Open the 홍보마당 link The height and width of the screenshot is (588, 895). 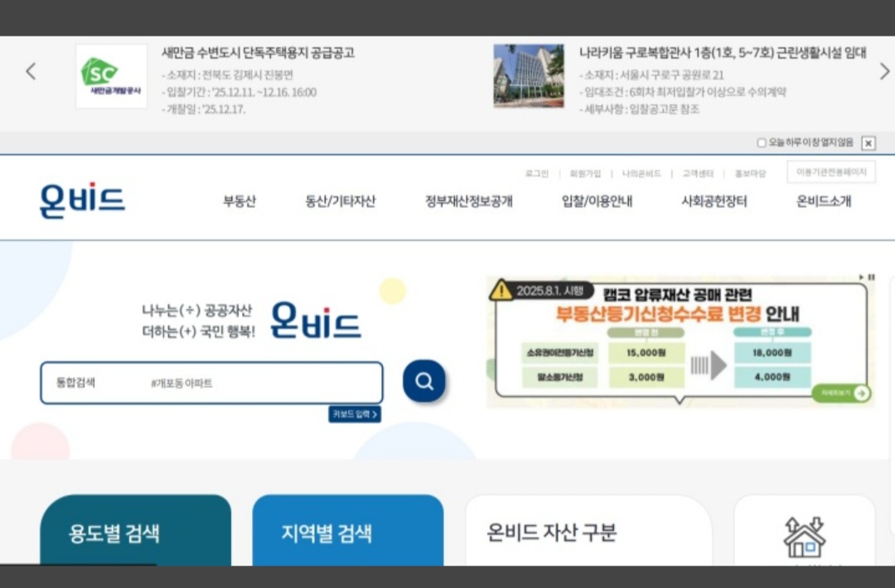[750, 173]
